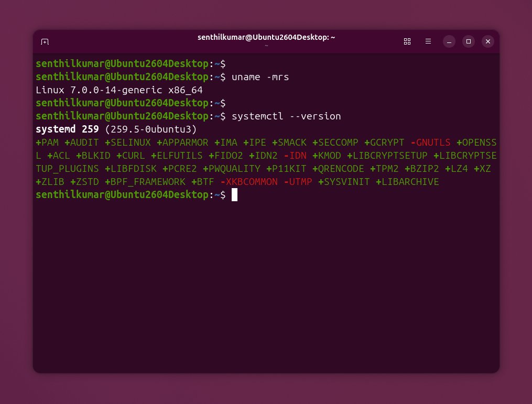
Task: Maximize the terminal window
Action: pyautogui.click(x=469, y=41)
